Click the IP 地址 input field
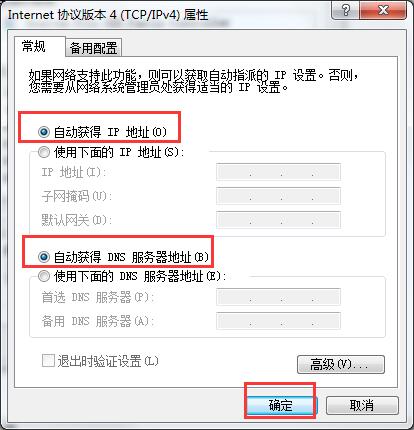The image size is (414, 430). coord(278,172)
